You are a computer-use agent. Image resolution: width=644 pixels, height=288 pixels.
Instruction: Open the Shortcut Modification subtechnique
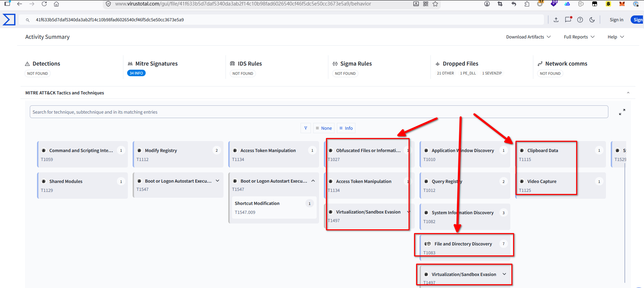point(274,208)
